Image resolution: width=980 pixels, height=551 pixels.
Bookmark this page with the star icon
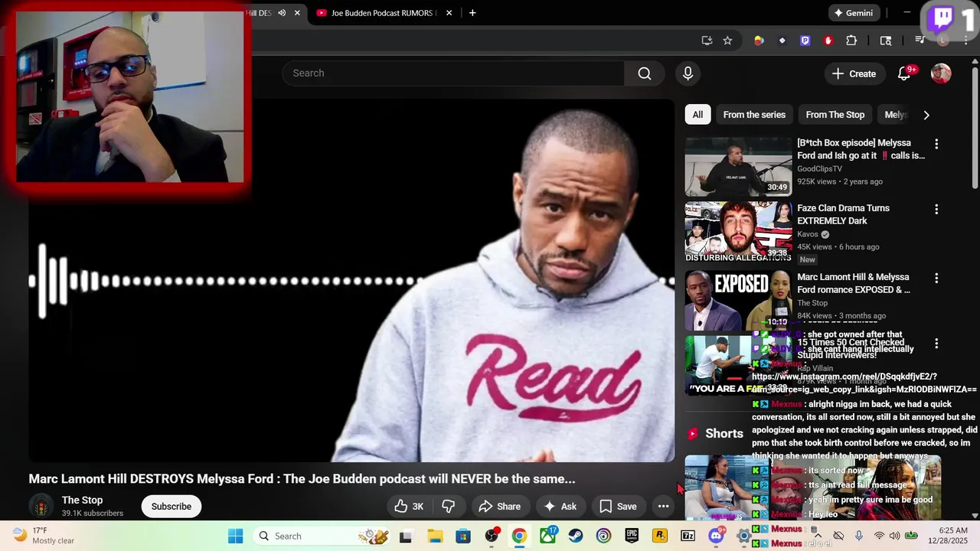click(727, 41)
